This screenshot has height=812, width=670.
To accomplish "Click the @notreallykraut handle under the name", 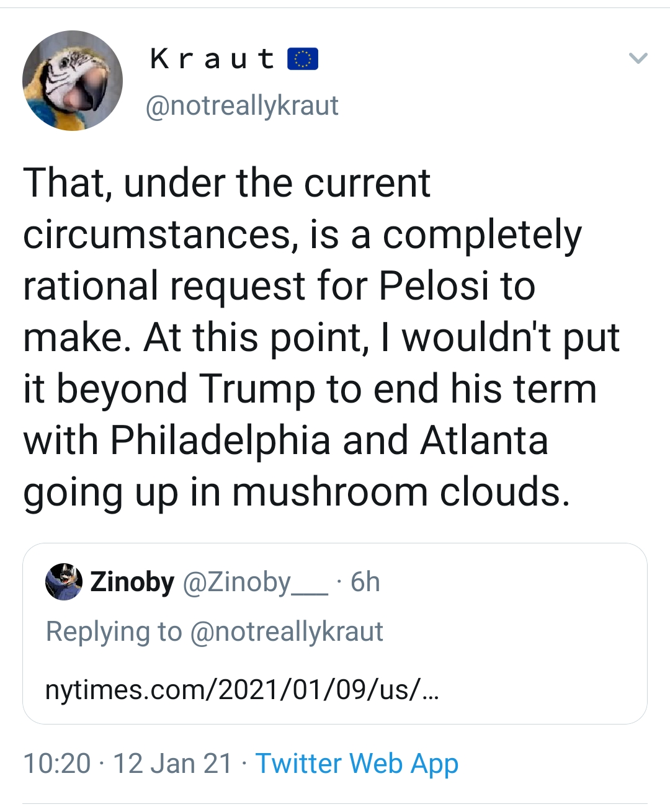I will tap(241, 105).
